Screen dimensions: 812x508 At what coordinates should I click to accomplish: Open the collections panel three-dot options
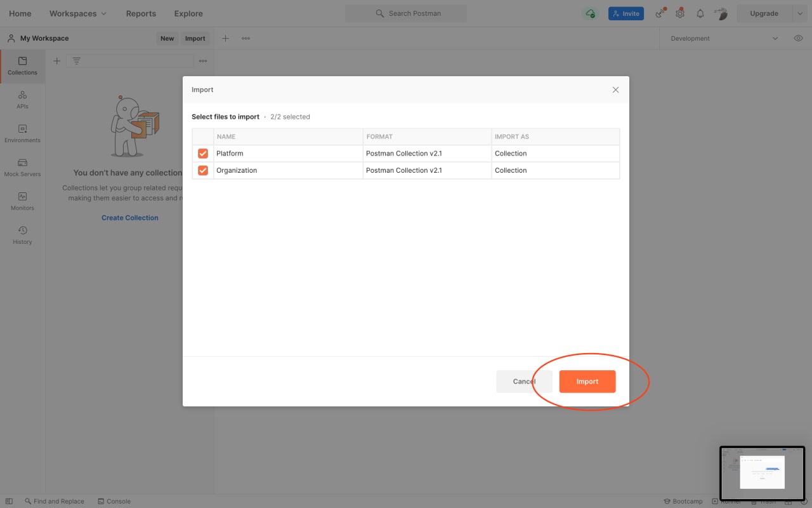[x=203, y=61]
